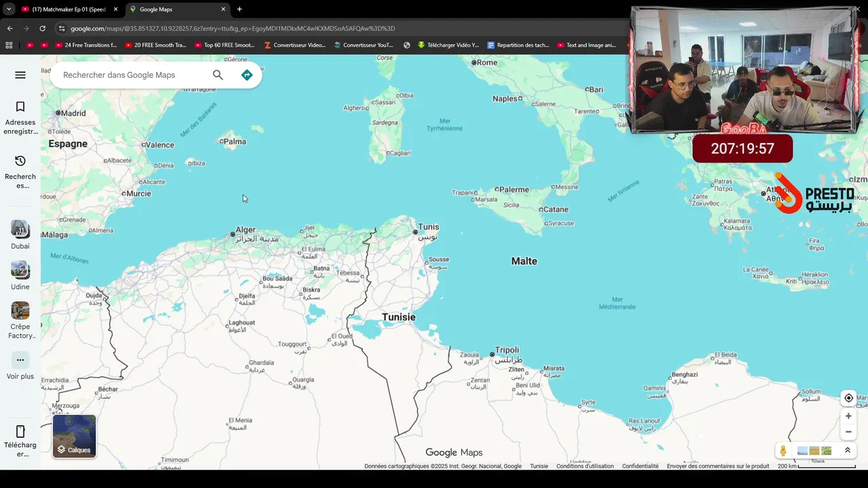Open Télécharger Vidéo Y... bookmark

[448, 45]
